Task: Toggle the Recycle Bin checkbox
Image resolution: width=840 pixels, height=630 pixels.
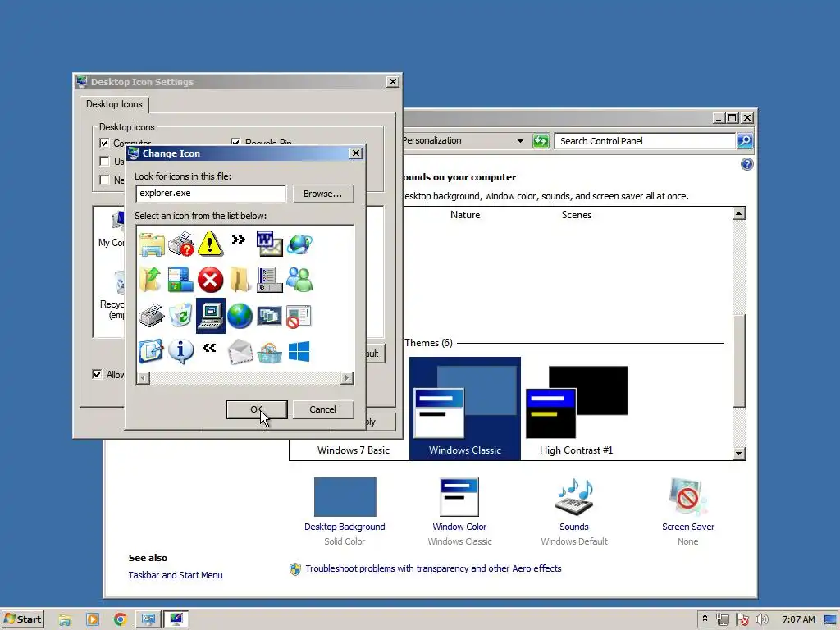Action: coord(235,143)
